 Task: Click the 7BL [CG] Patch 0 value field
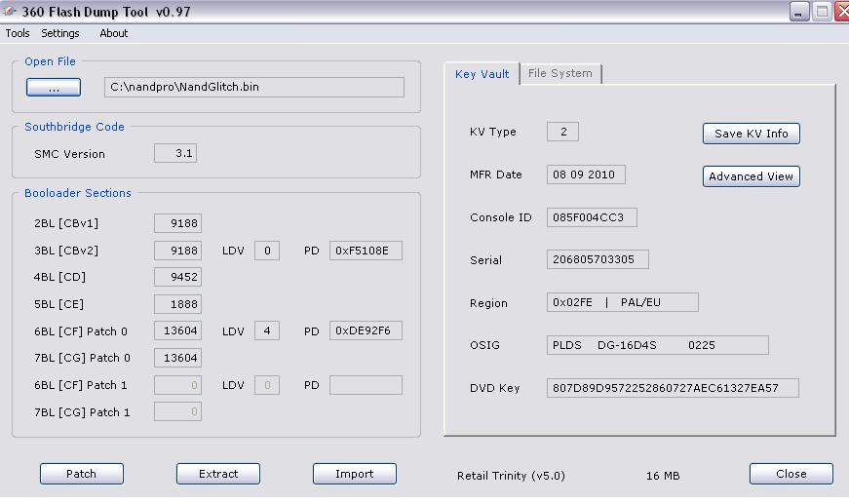177,358
